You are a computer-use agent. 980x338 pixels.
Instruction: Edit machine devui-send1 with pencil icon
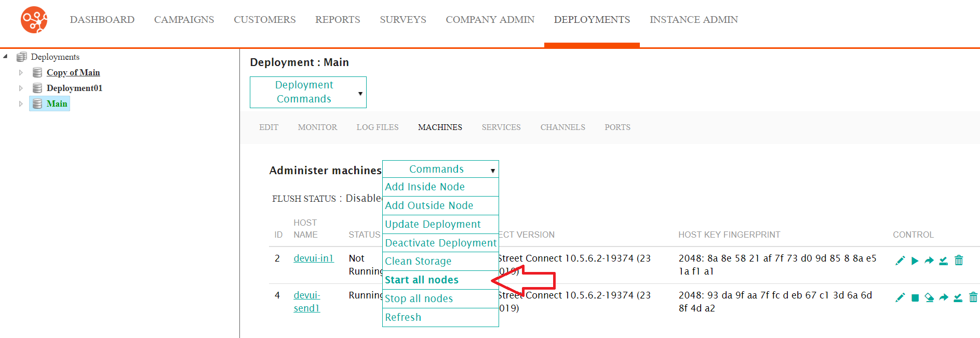click(900, 297)
